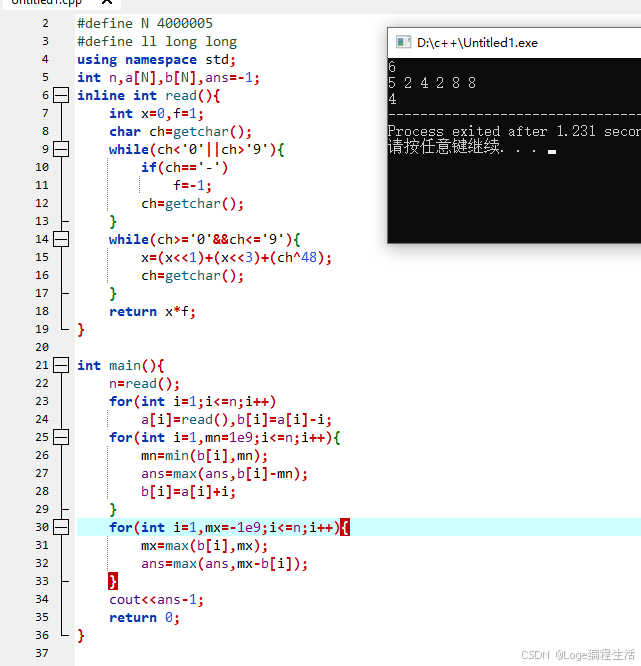Click the 'x=(x<<1)+(x<<3)+(ch^48);' line
Image resolution: width=641 pixels, height=666 pixels.
[x=236, y=257]
